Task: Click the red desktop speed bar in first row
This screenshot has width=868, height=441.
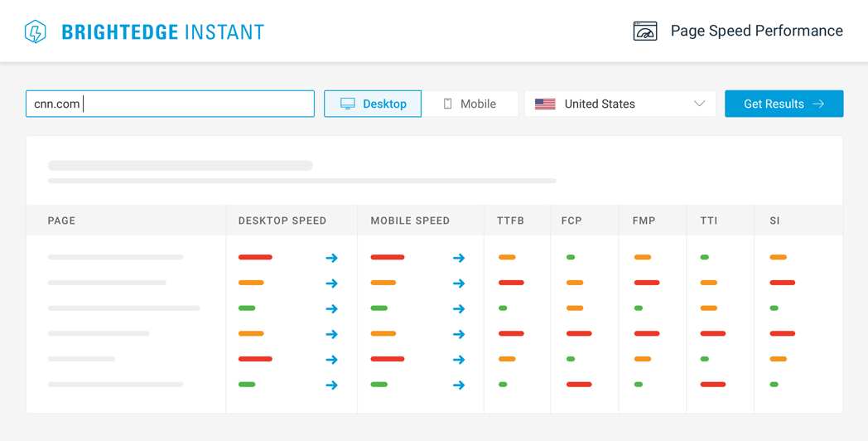Action: click(255, 258)
